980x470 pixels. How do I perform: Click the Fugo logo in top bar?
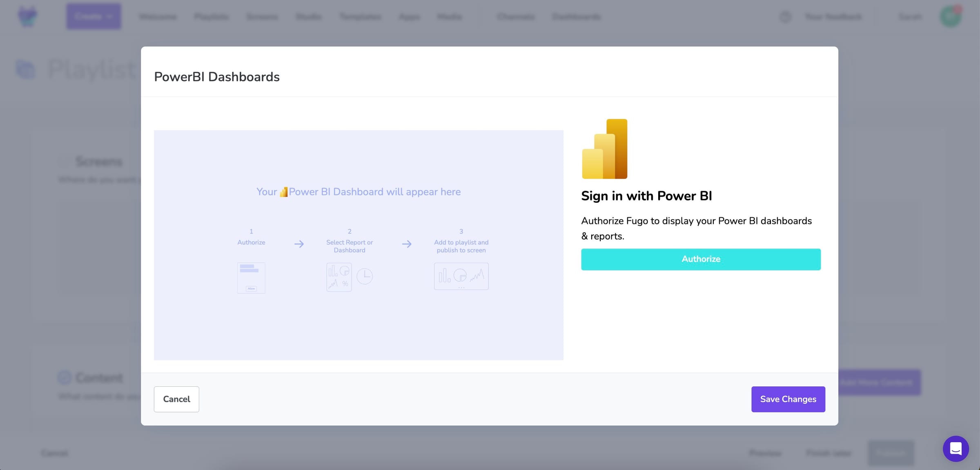point(27,16)
